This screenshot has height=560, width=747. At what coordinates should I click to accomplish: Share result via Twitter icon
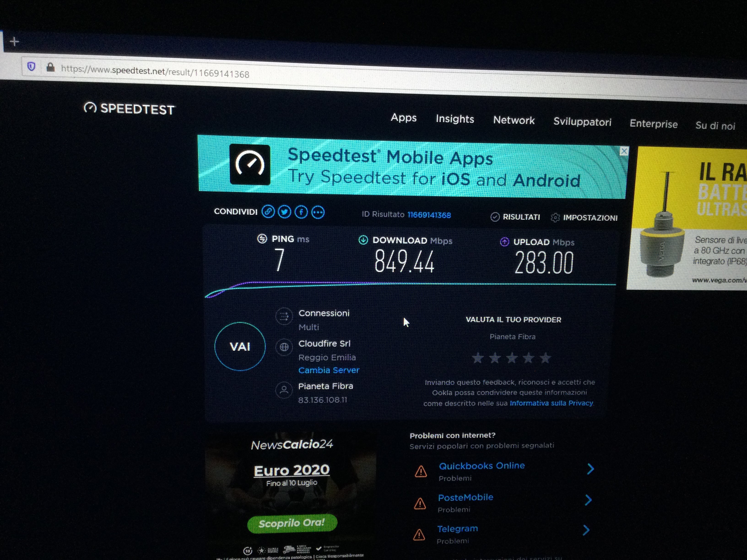[284, 212]
